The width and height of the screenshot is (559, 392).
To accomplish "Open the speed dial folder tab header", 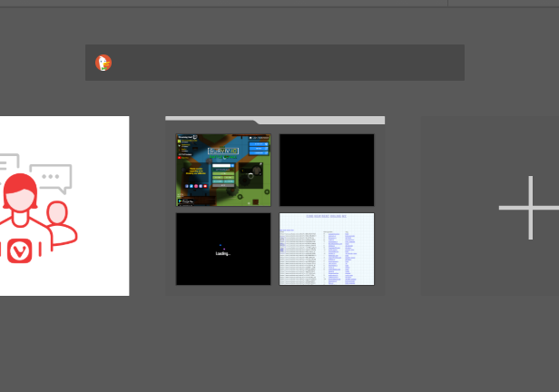I will 275,120.
